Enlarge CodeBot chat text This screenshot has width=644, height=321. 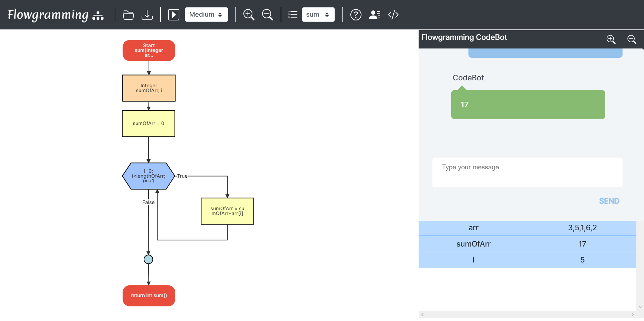611,39
